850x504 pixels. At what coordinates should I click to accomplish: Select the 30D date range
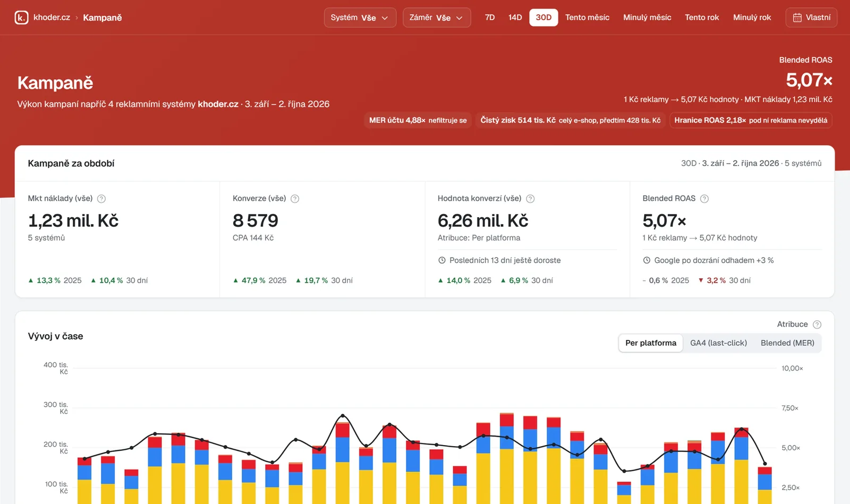pyautogui.click(x=543, y=18)
